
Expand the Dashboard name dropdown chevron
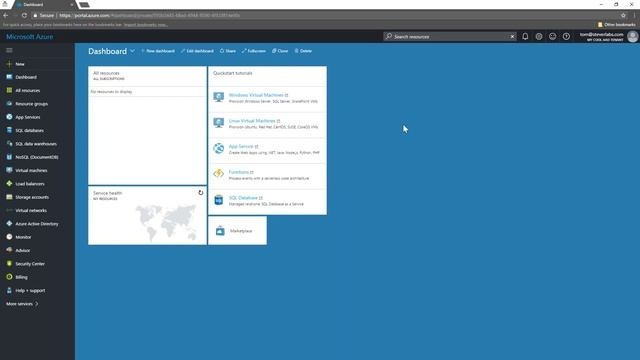[132, 51]
